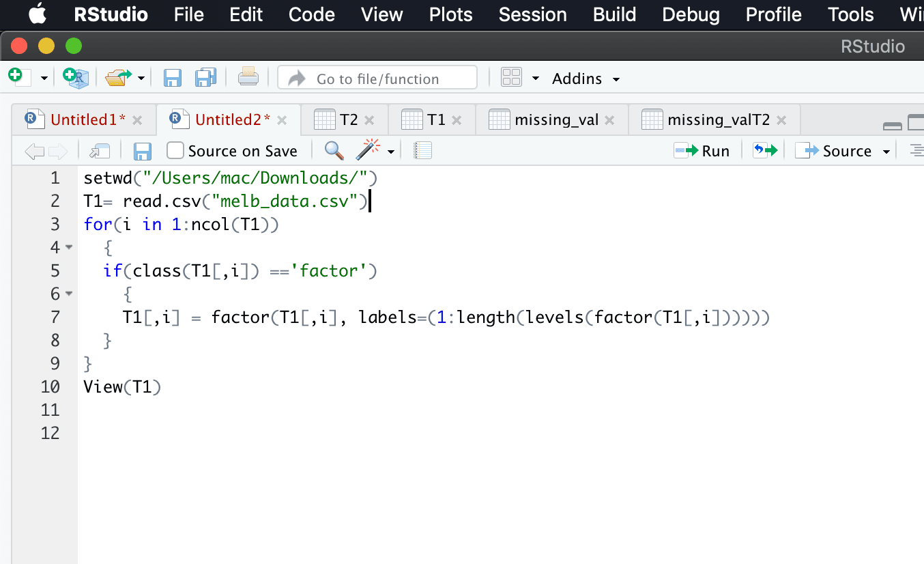
Task: Open the workspace panes dropdown arrow
Action: coord(536,79)
